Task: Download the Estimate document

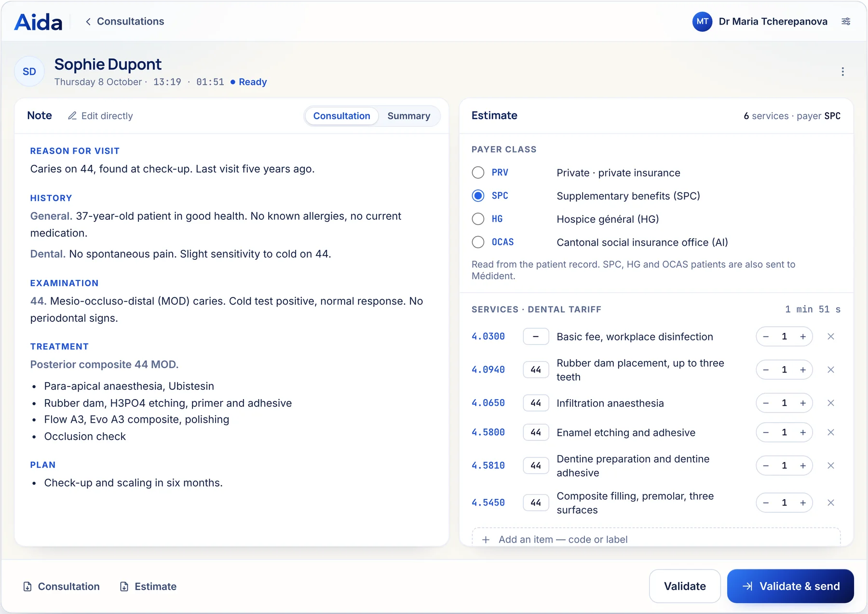Action: [148, 587]
